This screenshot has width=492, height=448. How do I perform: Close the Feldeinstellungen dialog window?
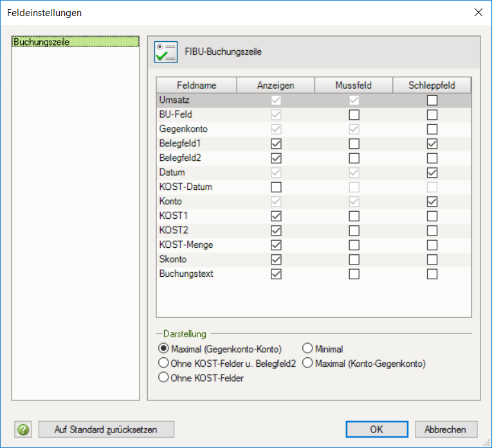click(478, 12)
